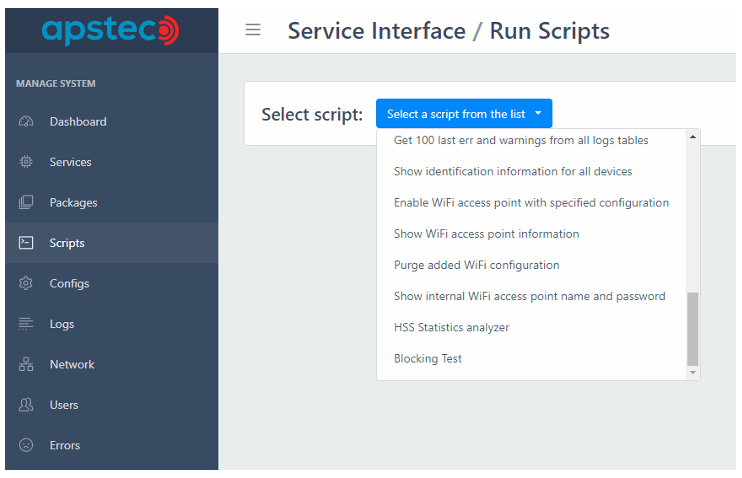Click the script list scrollbar up arrow
The height and width of the screenshot is (478, 742).
[x=693, y=137]
